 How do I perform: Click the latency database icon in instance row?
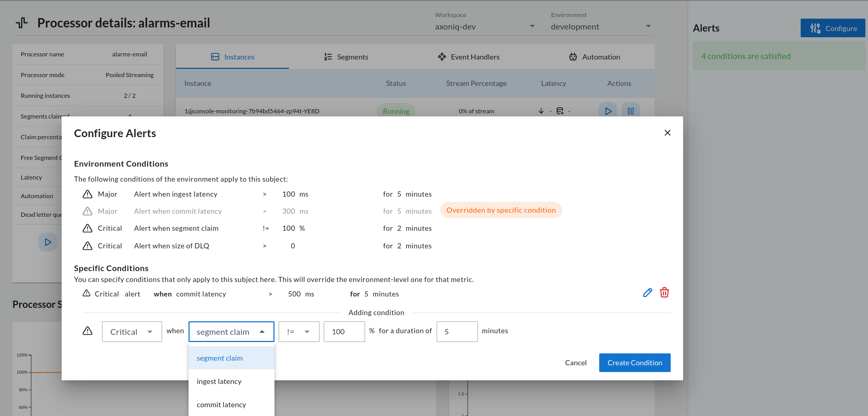560,111
